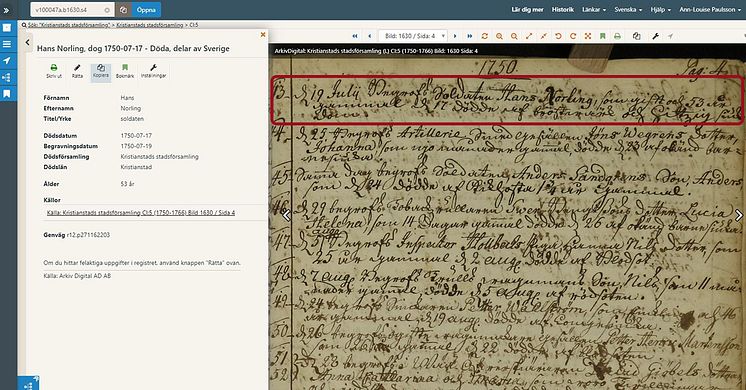Jump to the last image

coord(470,36)
